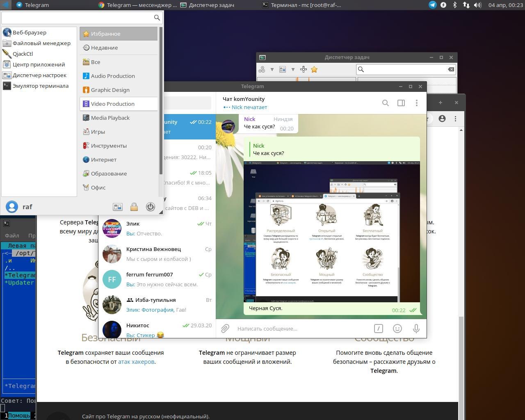
Task: Click the power/logout icon in the menu
Action: [151, 207]
